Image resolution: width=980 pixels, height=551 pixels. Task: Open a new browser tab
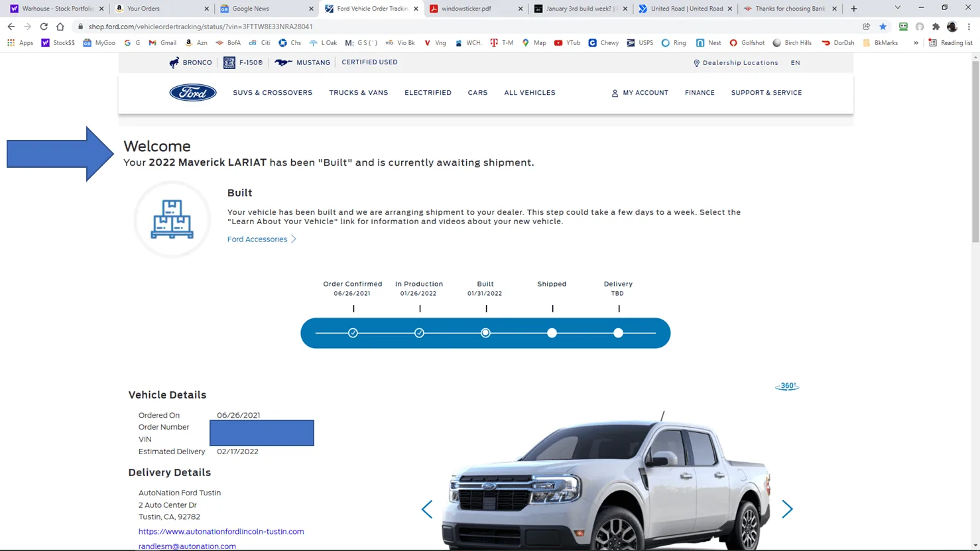(854, 9)
